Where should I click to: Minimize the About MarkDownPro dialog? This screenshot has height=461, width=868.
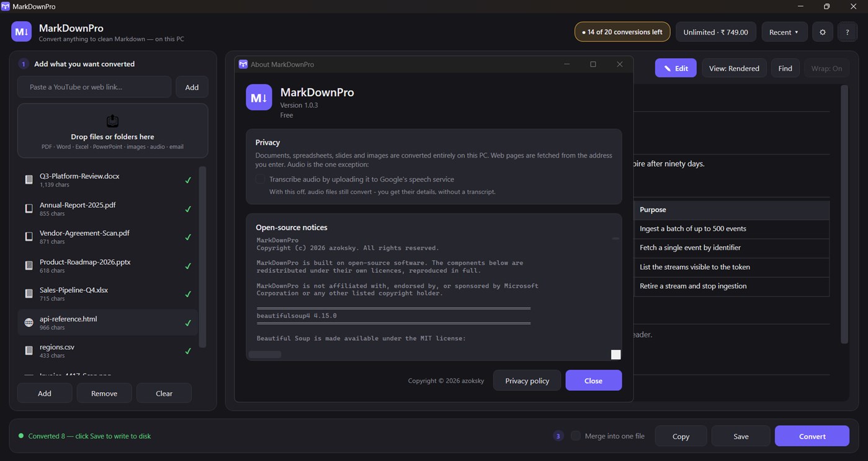tap(566, 65)
